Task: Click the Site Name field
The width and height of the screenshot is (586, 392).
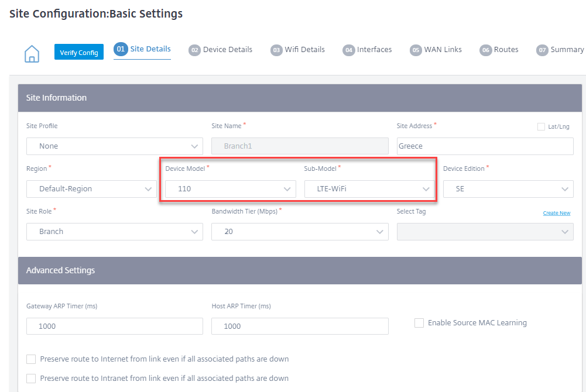Action: (300, 146)
